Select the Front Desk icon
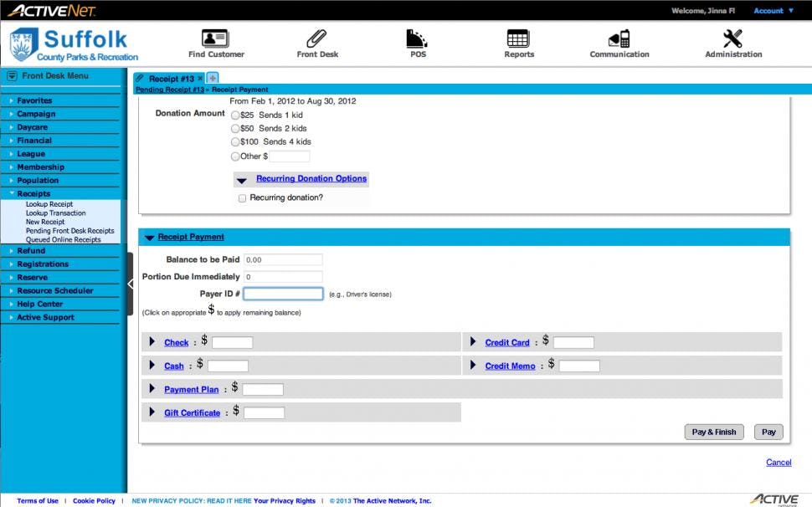812x507 pixels. click(x=316, y=42)
